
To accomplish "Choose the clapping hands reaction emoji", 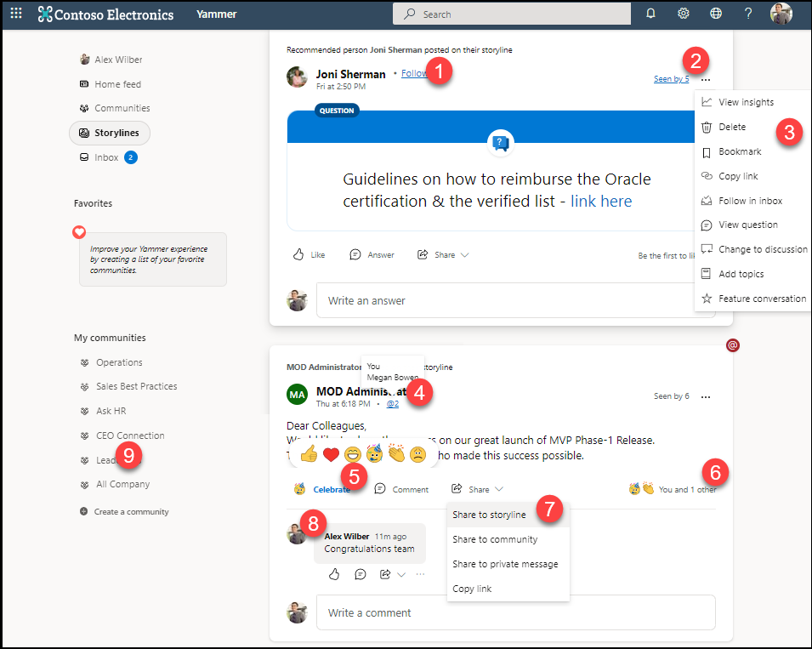I will tap(396, 454).
